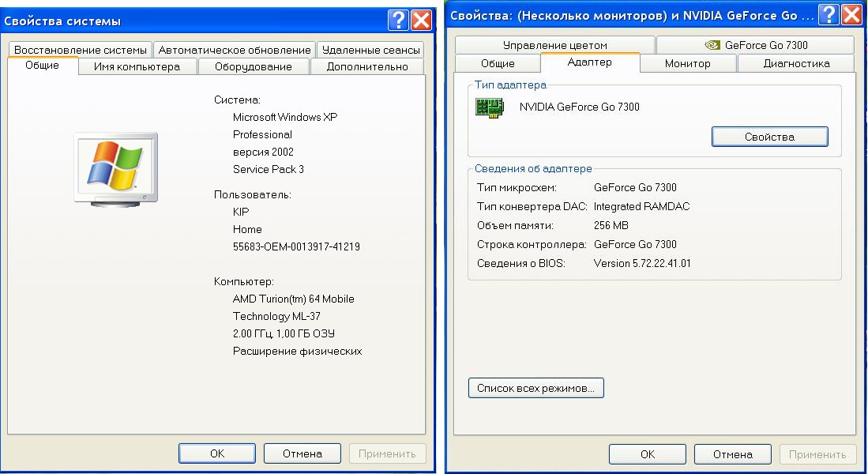Screen dimensions: 868x474
Task: Click the Объем памяти: label
Action: tap(515, 225)
